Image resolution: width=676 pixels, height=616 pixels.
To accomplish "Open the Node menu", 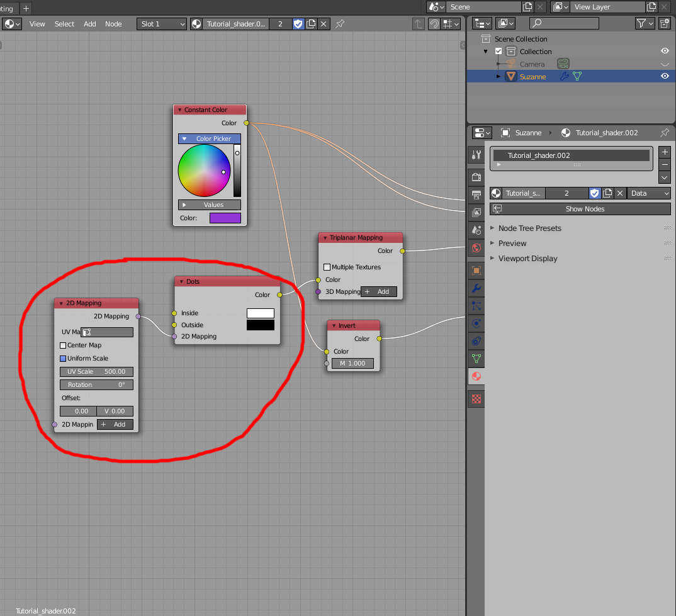I will pos(113,24).
